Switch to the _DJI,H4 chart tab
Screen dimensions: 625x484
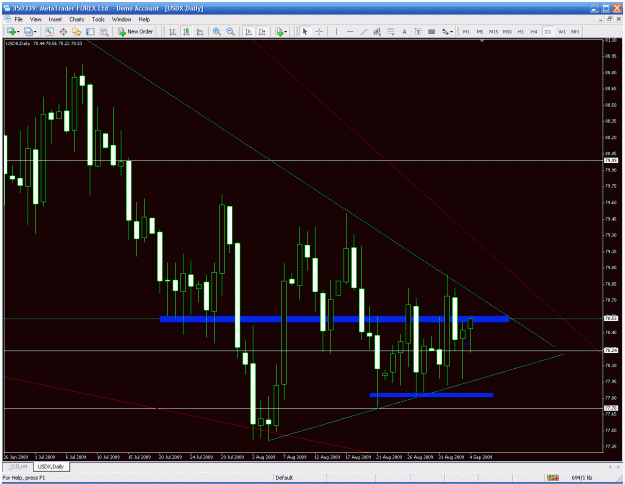click(19, 466)
